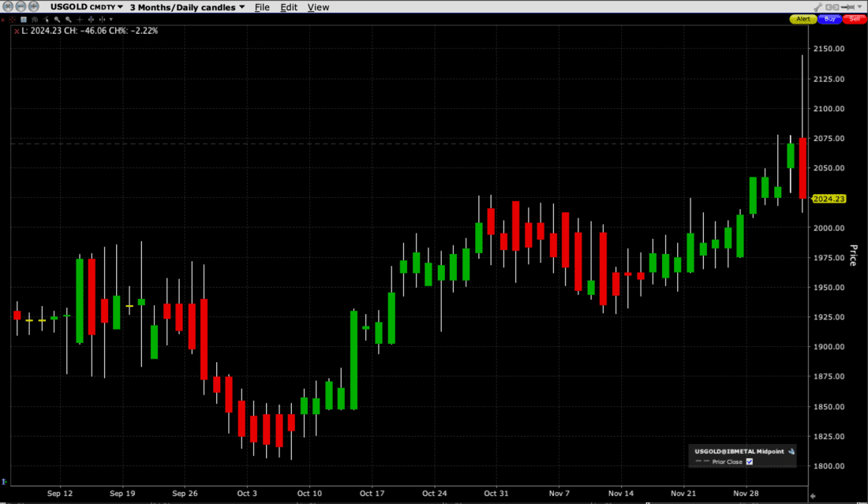This screenshot has height=504, width=868.
Task: Click the first magnifier zoom icon
Action: 57,20
